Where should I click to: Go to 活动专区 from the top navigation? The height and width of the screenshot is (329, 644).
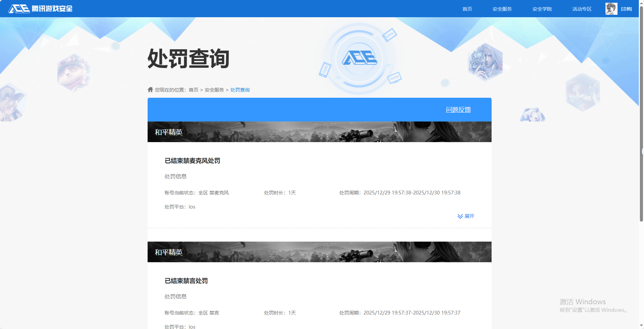[x=581, y=9]
